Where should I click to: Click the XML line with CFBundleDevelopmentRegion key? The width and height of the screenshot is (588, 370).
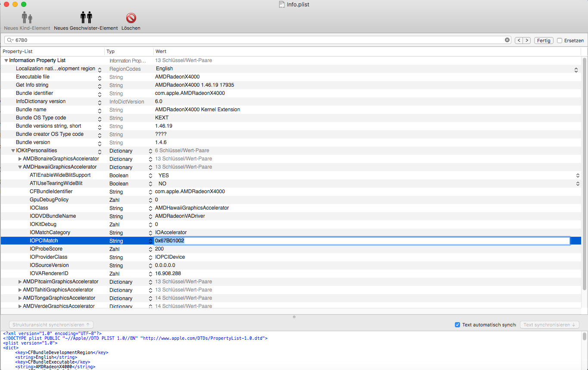[62, 352]
